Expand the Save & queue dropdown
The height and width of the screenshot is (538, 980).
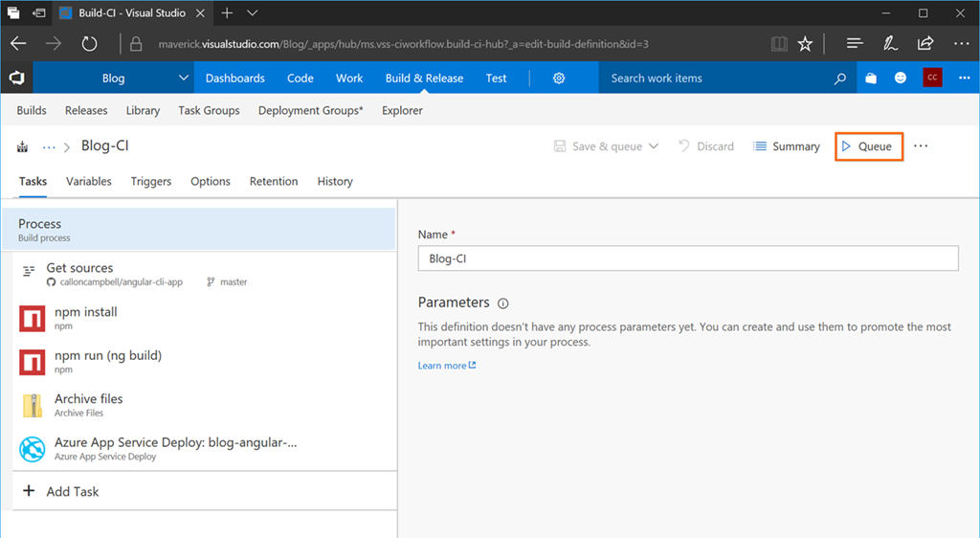[654, 146]
